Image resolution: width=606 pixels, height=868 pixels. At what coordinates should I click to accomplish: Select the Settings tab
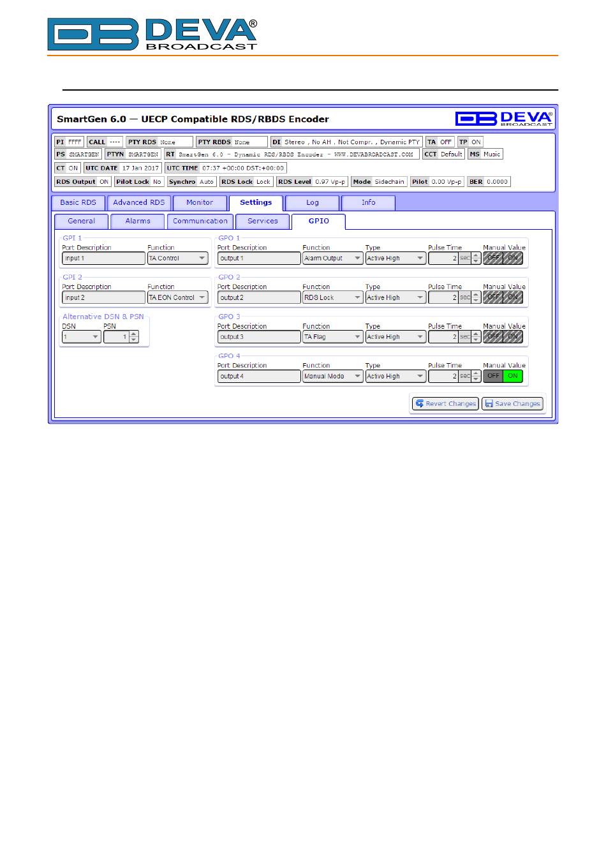256,202
